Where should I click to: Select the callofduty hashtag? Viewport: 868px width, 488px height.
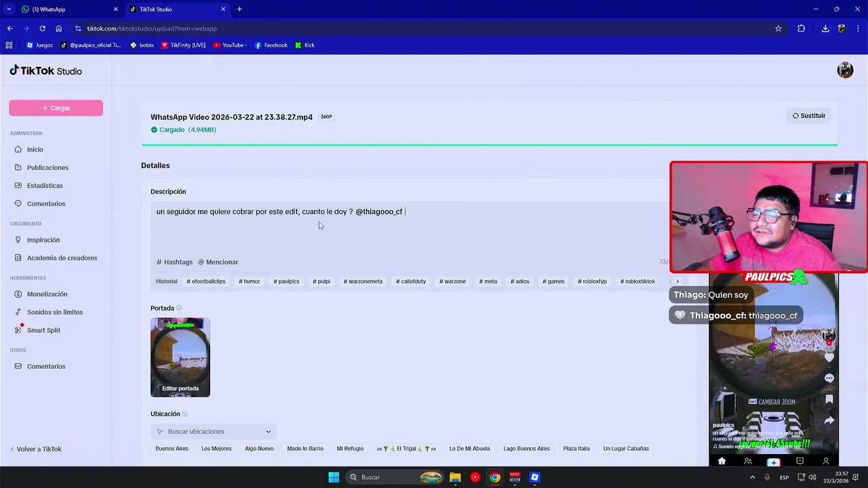411,281
